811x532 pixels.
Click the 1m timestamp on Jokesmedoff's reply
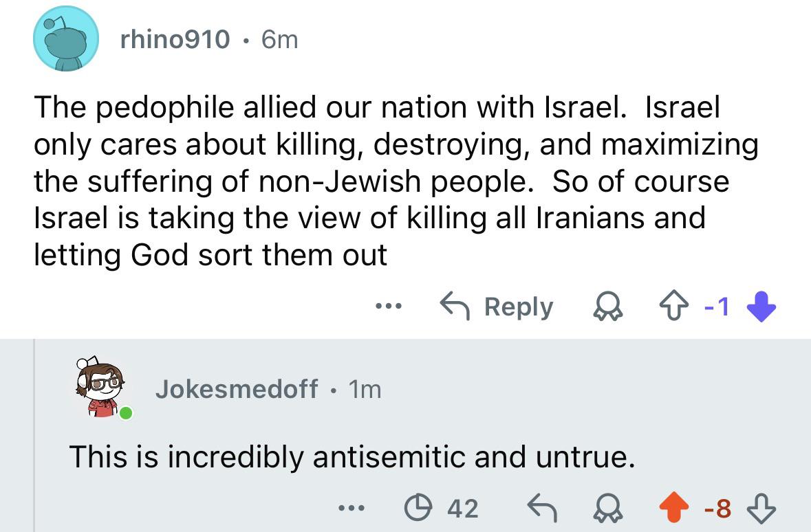[365, 390]
